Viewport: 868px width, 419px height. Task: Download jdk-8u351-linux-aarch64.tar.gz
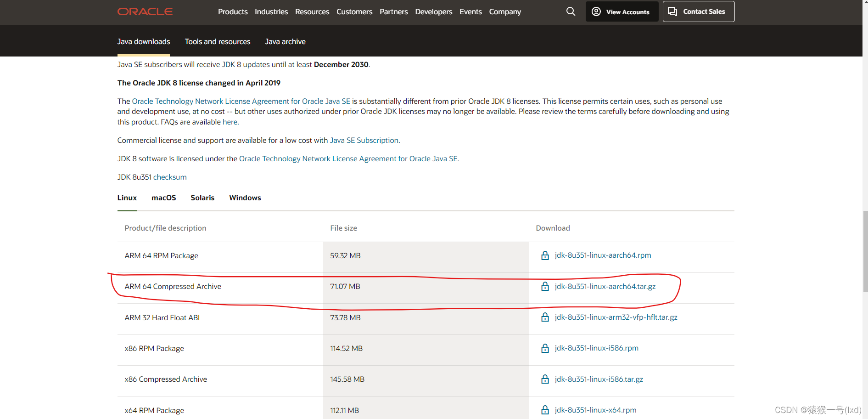pos(605,286)
